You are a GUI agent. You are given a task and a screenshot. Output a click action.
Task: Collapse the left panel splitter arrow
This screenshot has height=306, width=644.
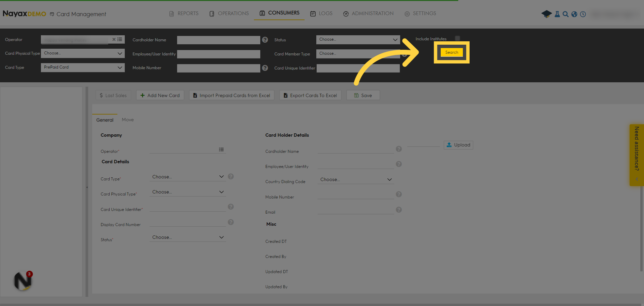[87, 187]
